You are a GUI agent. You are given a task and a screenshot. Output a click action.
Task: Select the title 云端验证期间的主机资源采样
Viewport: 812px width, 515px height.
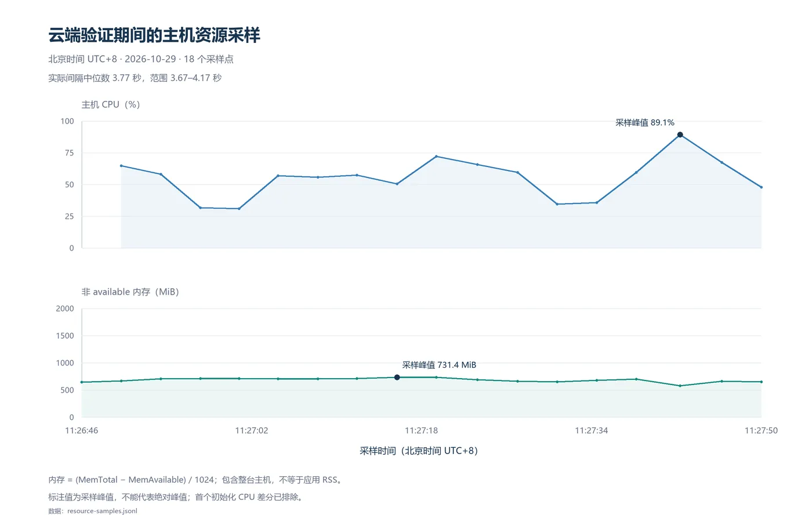154,35
